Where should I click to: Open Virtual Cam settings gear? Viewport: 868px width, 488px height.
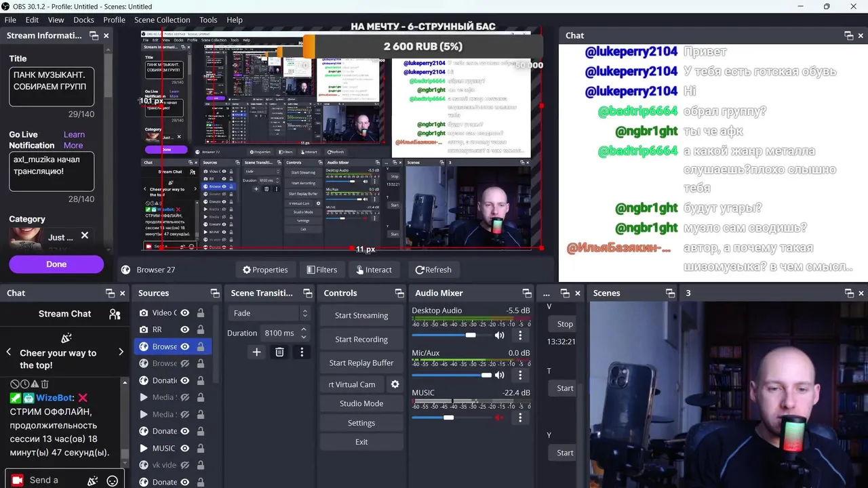coord(395,384)
